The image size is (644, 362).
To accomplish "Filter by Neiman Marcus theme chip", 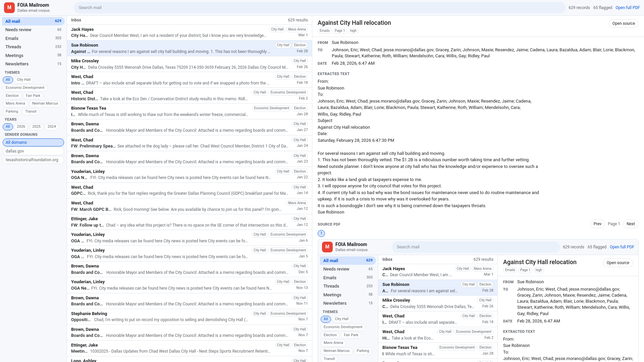I will (x=45, y=104).
